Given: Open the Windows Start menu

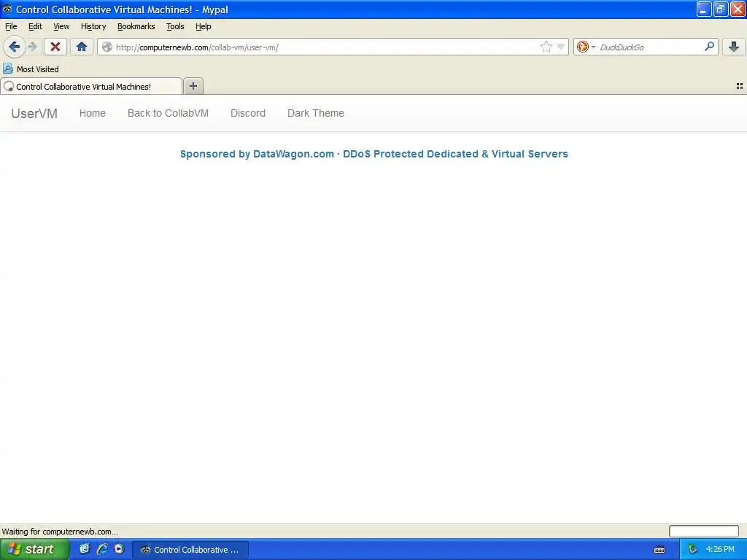Looking at the screenshot, I should pyautogui.click(x=34, y=549).
